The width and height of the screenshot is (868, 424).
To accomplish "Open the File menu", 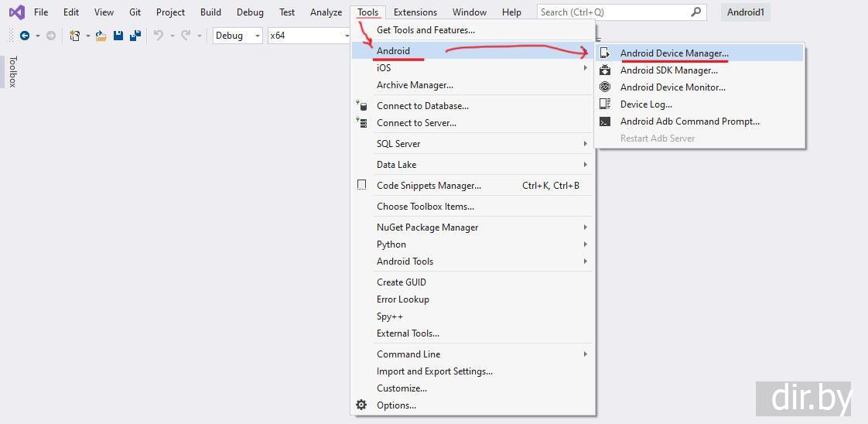I will coord(41,12).
